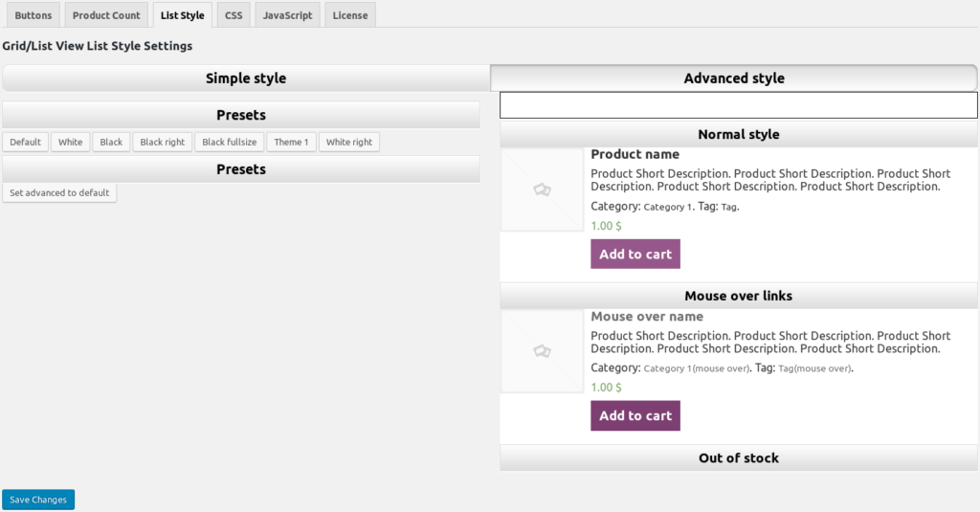Image resolution: width=980 pixels, height=512 pixels.
Task: Save Changes to the settings
Action: click(x=38, y=500)
